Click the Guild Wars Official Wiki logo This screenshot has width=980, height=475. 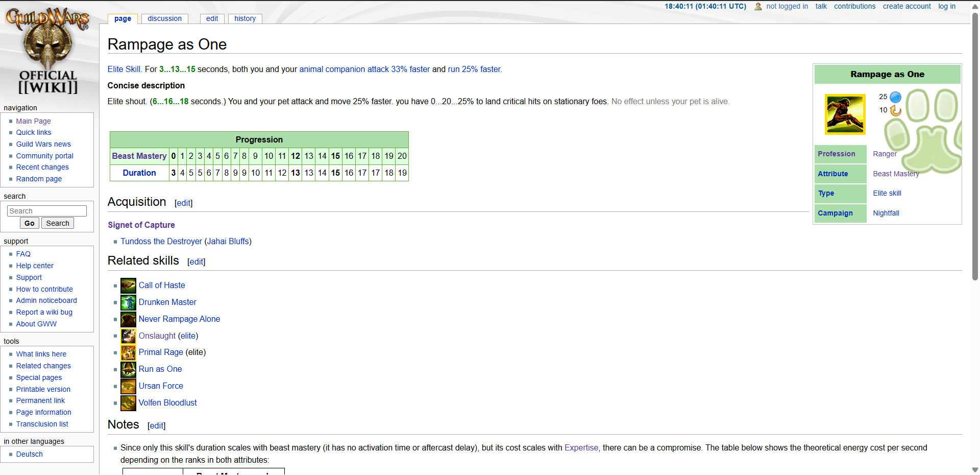pos(48,51)
